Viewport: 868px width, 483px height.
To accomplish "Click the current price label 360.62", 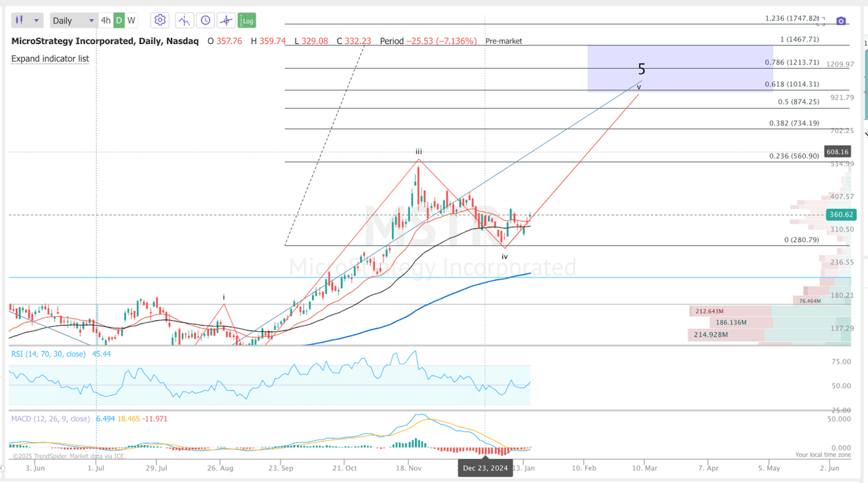I will [x=841, y=214].
